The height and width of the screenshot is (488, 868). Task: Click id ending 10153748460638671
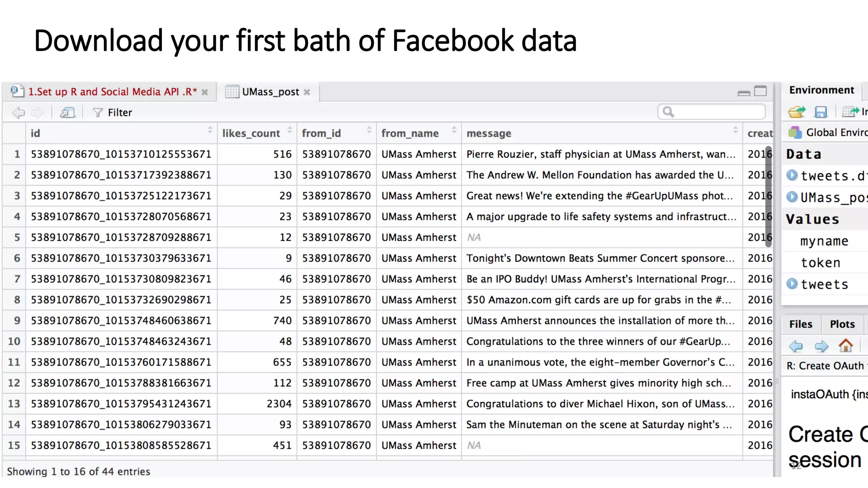(122, 320)
